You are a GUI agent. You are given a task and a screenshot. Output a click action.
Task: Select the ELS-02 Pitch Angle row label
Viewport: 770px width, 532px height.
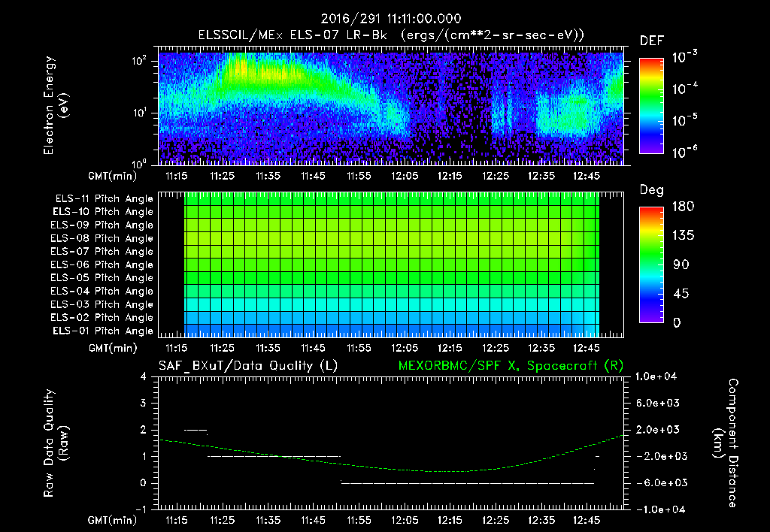click(x=102, y=318)
